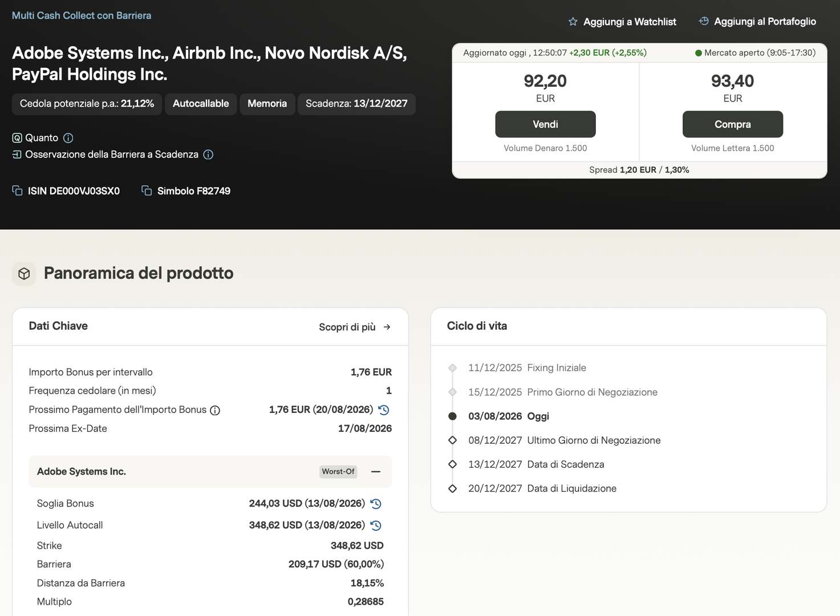This screenshot has width=840, height=616.
Task: Collapse the Adobe Systems Inc. section
Action: [x=376, y=472]
